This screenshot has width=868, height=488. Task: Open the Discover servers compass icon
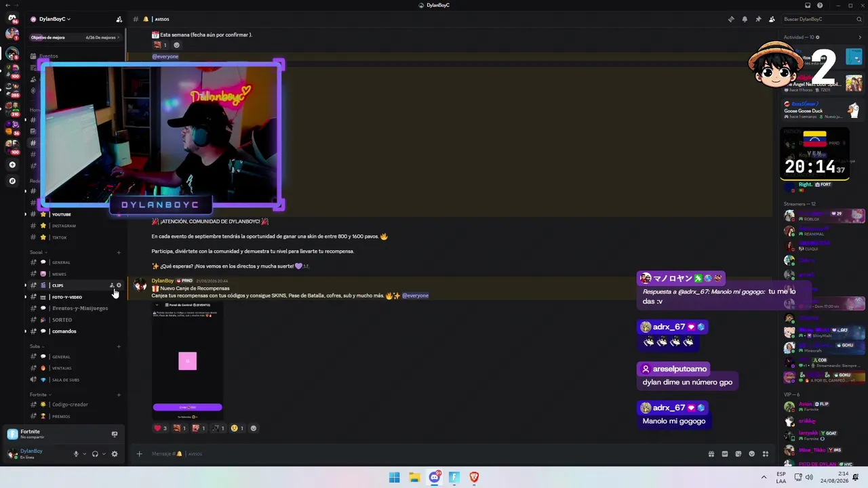[12, 181]
